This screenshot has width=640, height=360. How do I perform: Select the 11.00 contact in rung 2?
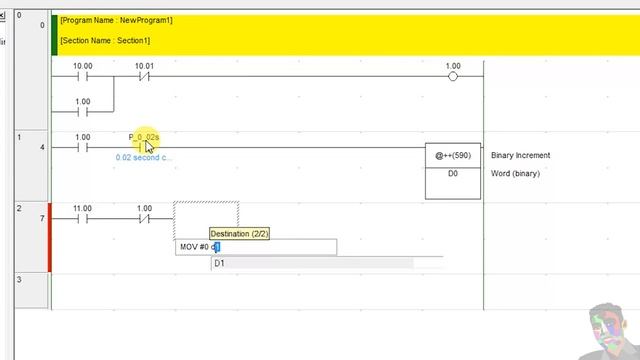tap(82, 218)
